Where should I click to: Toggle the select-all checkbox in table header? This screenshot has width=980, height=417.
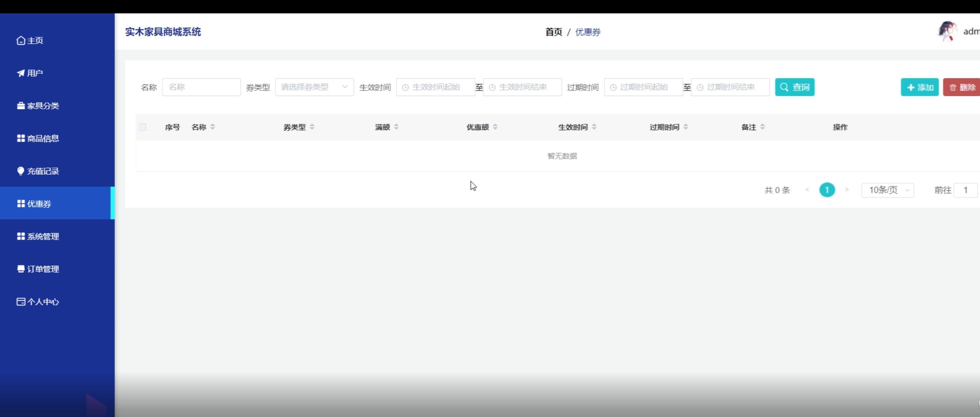point(143,127)
